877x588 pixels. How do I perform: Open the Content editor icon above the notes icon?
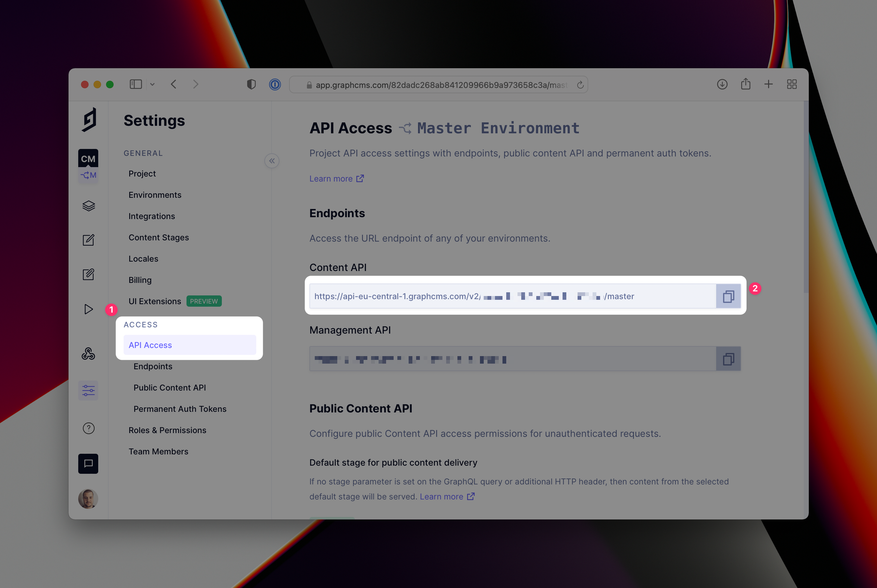[89, 240]
